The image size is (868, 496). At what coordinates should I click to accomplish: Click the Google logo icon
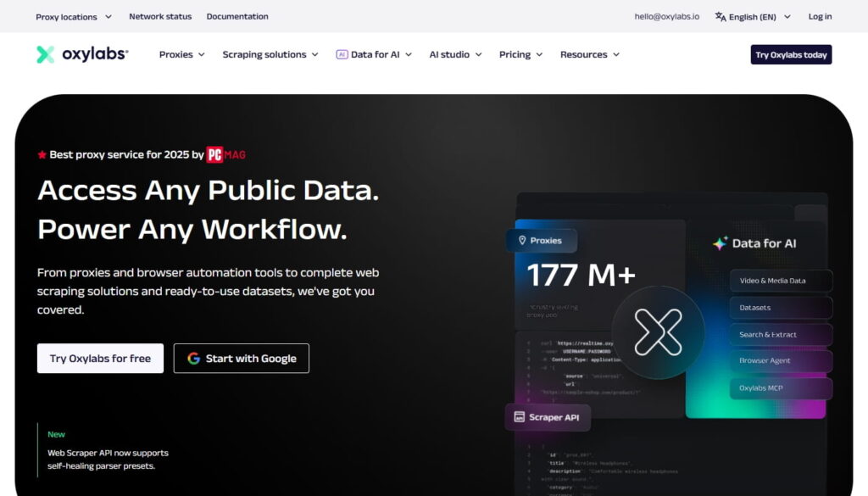coord(193,359)
